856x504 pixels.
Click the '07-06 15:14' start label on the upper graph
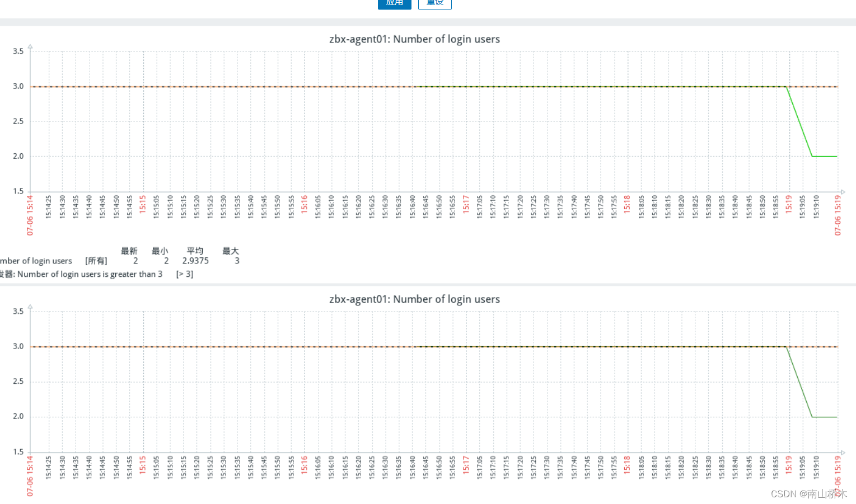tap(30, 215)
